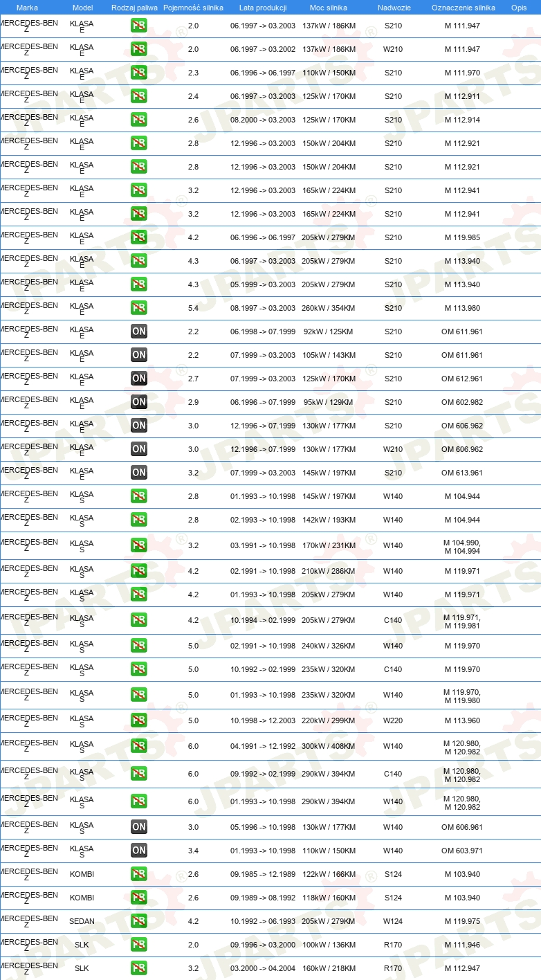Click the petrol icon in the 240kW / 326KM row

[x=139, y=646]
